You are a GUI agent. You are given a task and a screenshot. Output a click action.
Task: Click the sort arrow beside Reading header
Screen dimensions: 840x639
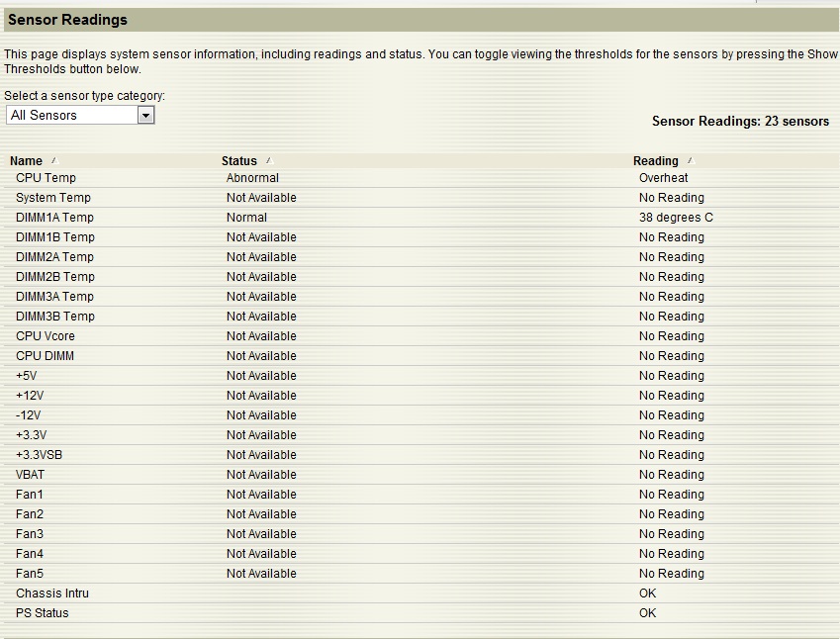tap(691, 160)
